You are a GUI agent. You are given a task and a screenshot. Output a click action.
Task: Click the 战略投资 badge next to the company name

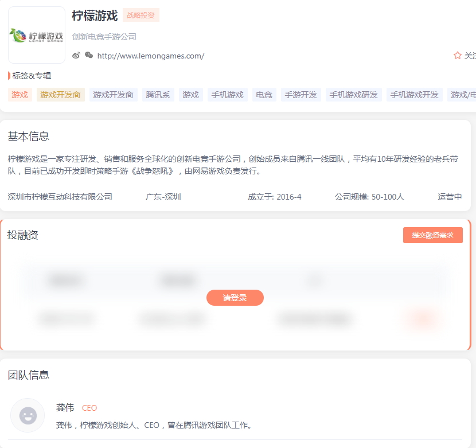pyautogui.click(x=141, y=15)
